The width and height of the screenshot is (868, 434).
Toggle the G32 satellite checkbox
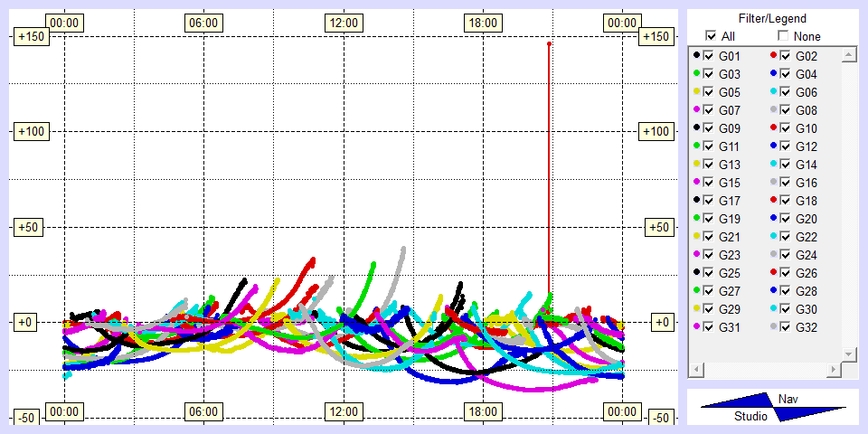click(785, 327)
